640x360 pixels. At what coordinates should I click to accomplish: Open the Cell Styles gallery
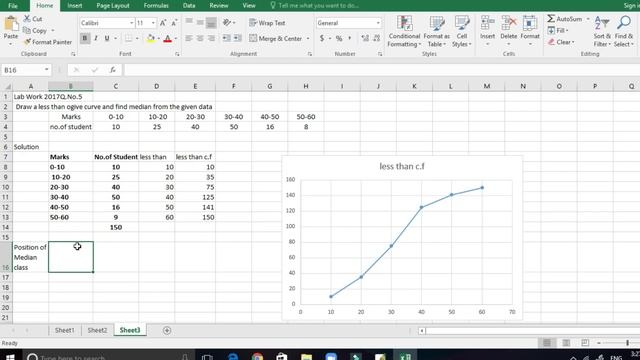[x=462, y=32]
